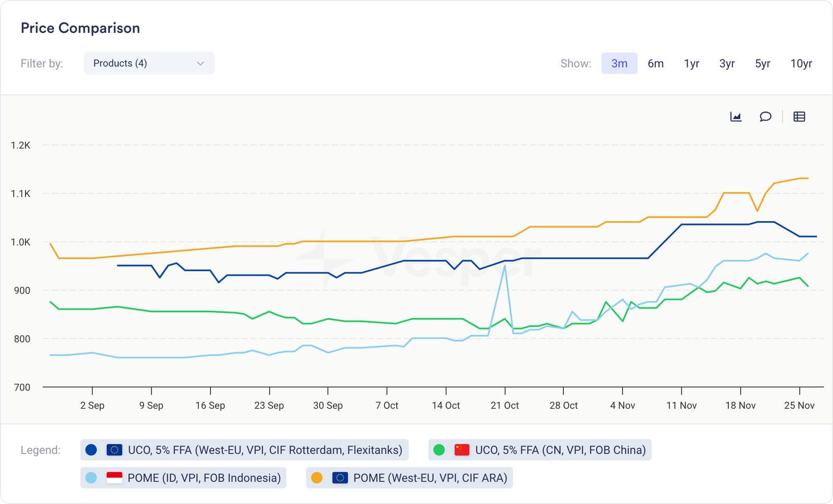Toggle UCO West-EU CIF Rotterdam series
The height and width of the screenshot is (504, 833).
coord(264,450)
